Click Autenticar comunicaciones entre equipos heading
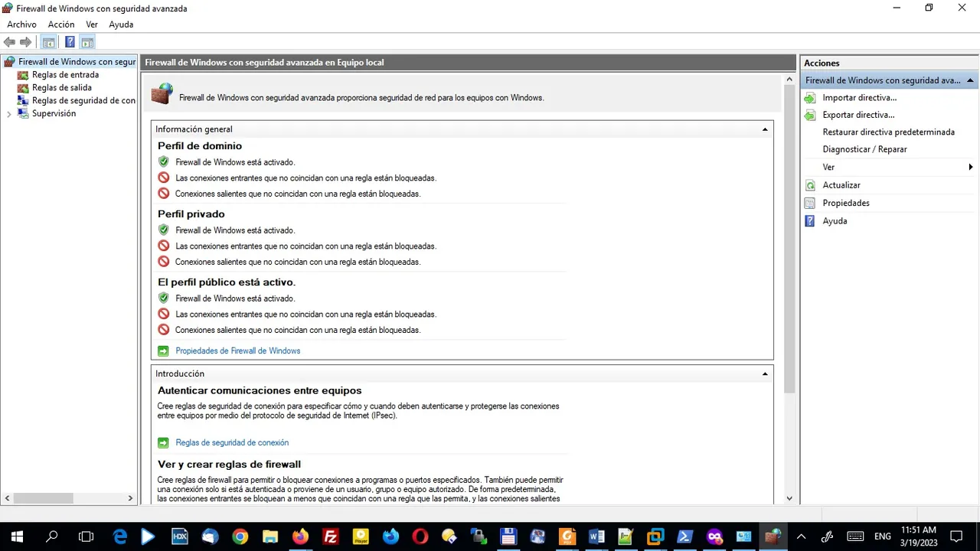980x551 pixels. (260, 390)
